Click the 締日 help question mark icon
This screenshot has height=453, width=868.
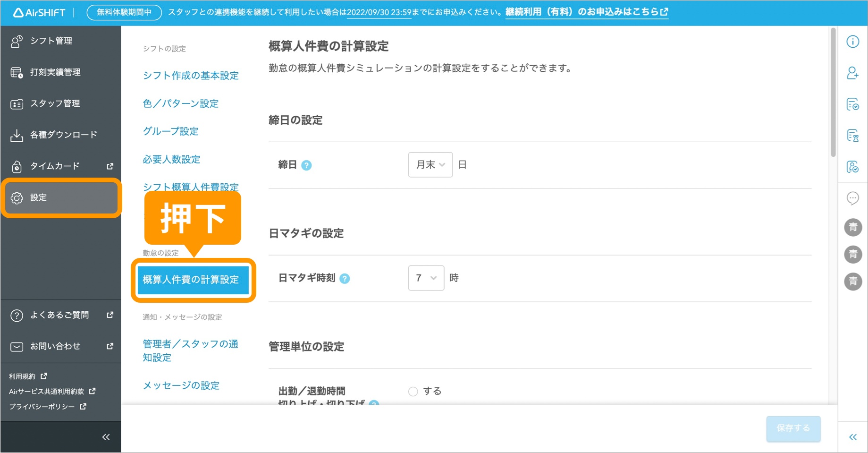click(x=306, y=165)
